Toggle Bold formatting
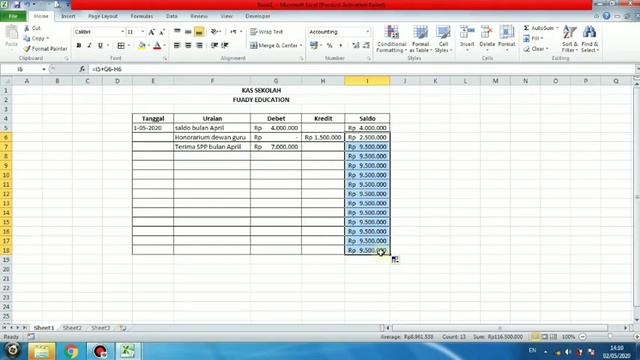Viewport: 640px width, 360px height. 79,45
